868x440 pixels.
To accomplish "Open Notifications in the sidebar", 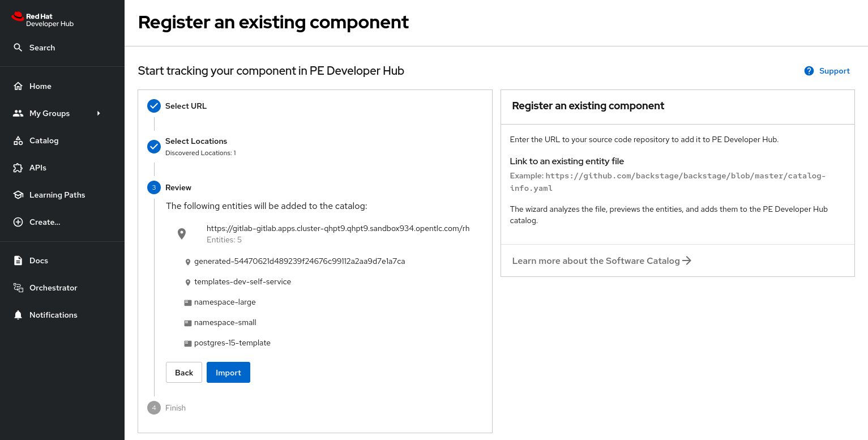I will pyautogui.click(x=62, y=315).
